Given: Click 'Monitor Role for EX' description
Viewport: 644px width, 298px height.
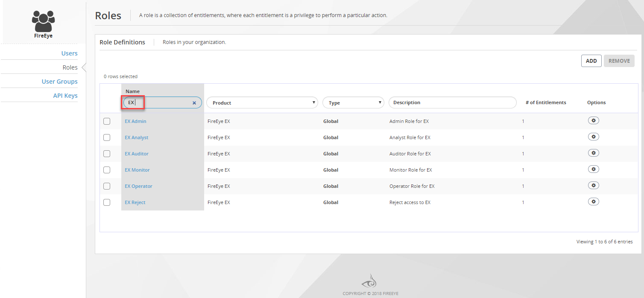Looking at the screenshot, I should pos(411,170).
